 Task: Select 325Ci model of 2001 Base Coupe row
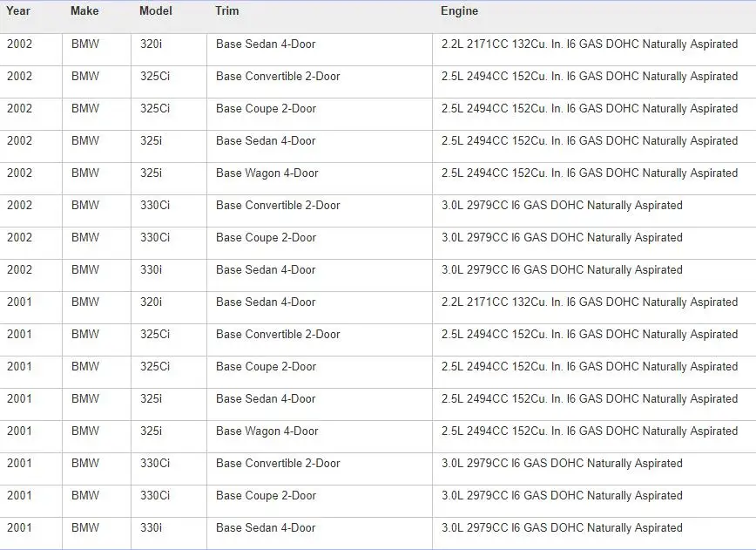(x=155, y=367)
